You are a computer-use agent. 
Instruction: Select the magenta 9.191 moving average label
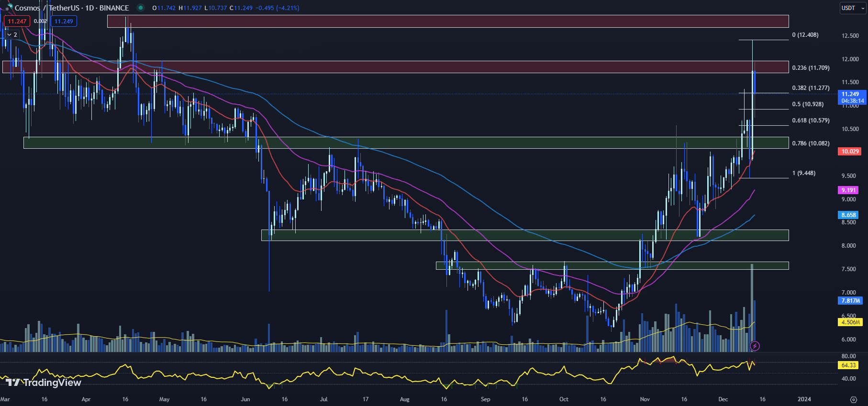[x=848, y=190]
